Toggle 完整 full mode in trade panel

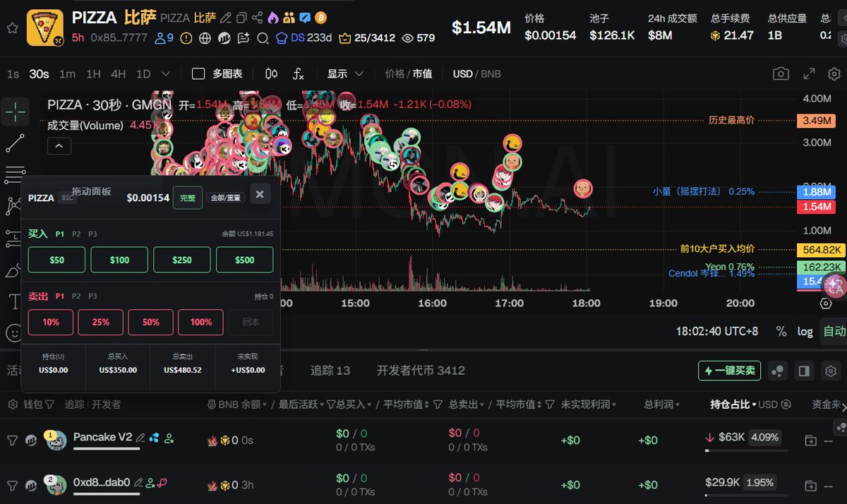tap(187, 198)
